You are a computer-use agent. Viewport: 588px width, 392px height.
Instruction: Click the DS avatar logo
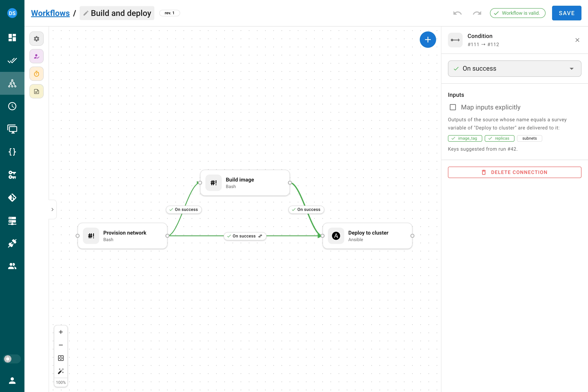(x=12, y=13)
